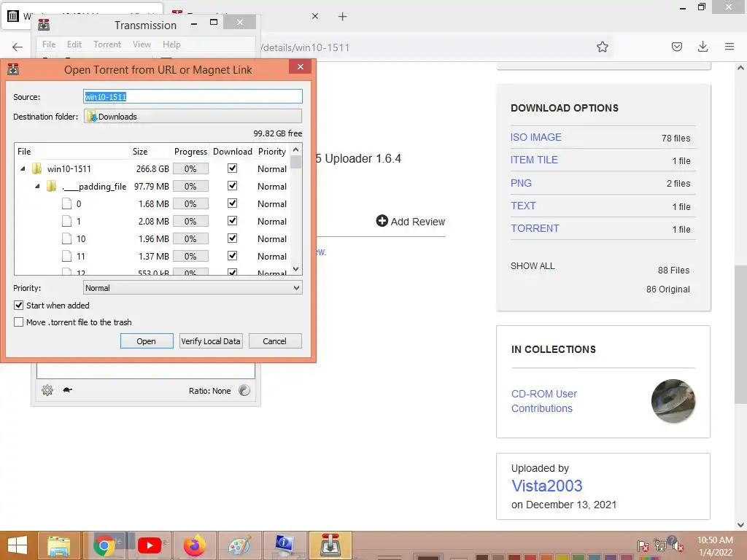Click the file list scroll down arrow
The image size is (747, 560).
pyautogui.click(x=296, y=269)
